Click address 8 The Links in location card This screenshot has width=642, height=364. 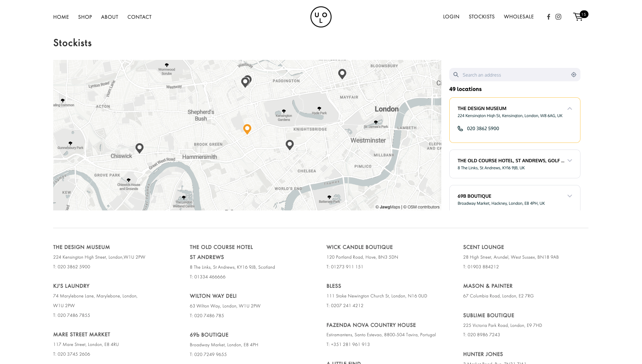point(491,168)
